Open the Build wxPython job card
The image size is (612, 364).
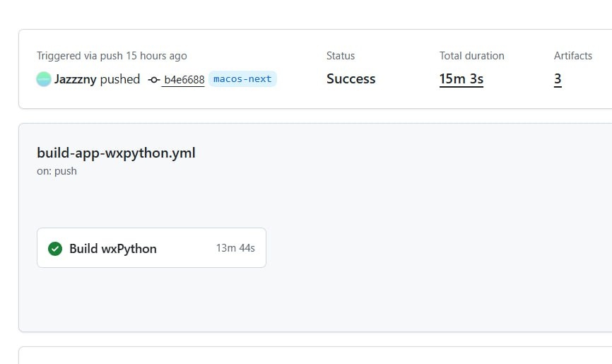click(x=151, y=248)
